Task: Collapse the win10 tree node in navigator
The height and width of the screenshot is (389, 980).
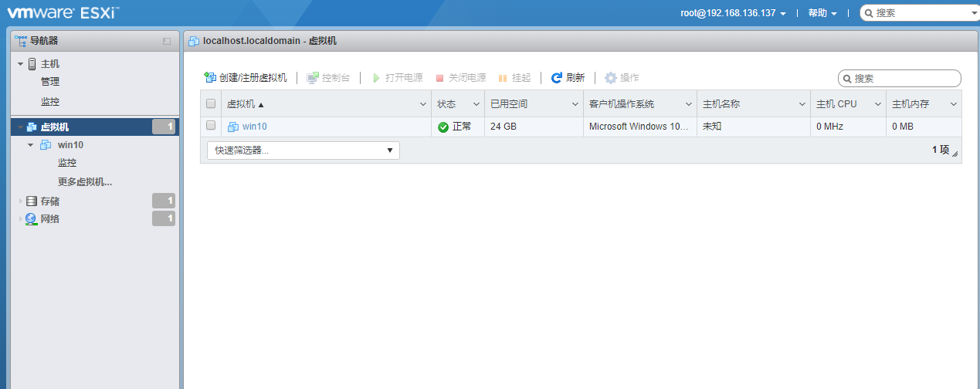Action: (x=31, y=145)
